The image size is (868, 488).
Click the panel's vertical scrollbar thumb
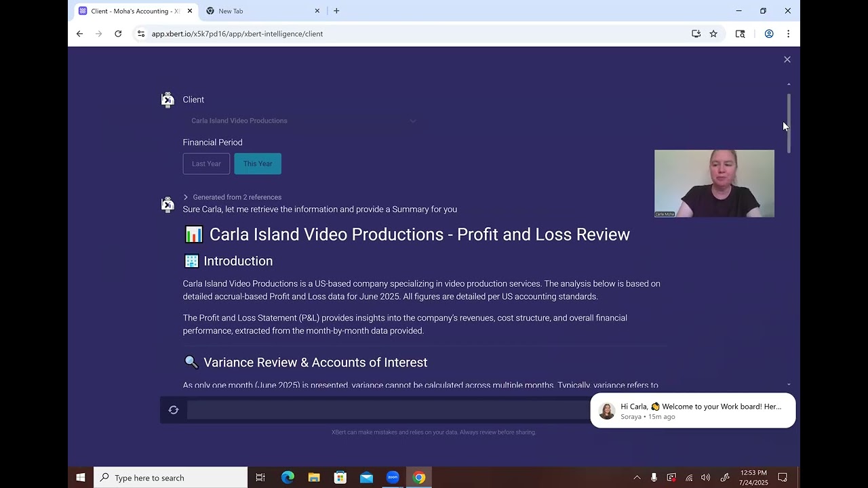(x=789, y=122)
